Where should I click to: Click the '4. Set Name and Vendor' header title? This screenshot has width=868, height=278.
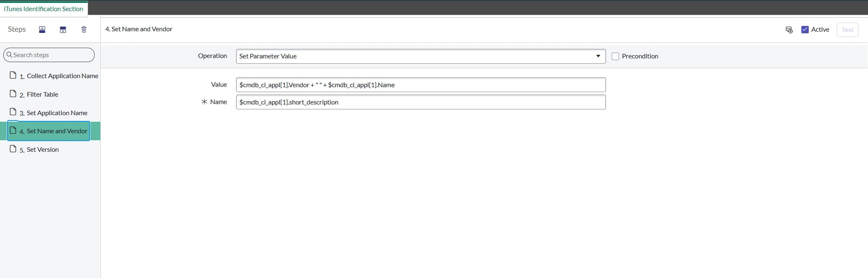(x=139, y=29)
